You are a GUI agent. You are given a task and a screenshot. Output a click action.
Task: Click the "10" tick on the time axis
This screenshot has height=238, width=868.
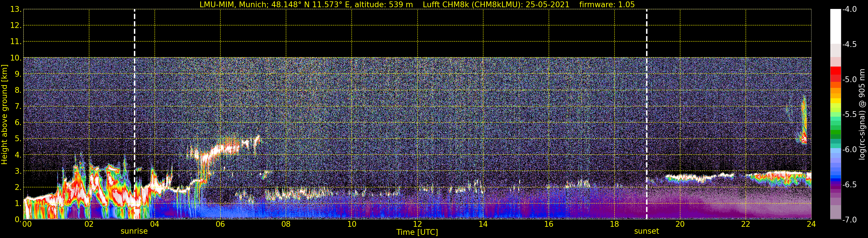click(352, 224)
